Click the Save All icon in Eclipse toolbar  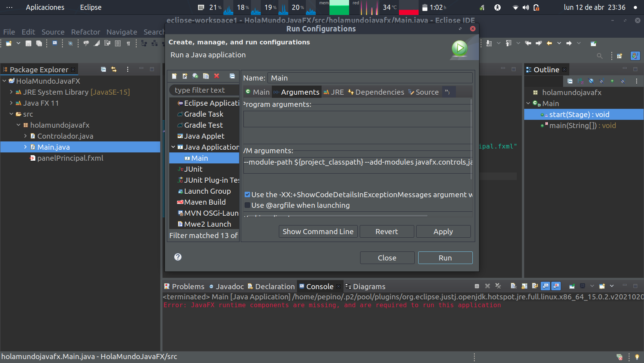point(39,44)
